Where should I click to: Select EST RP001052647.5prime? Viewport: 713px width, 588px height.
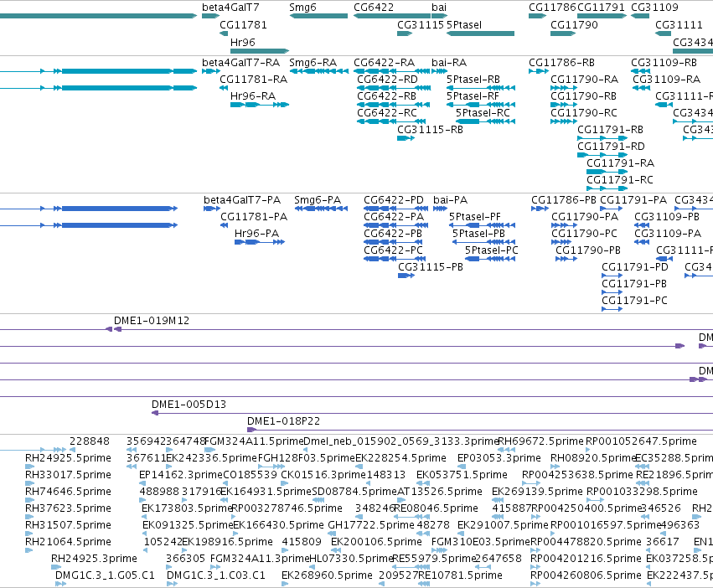pyautogui.click(x=641, y=441)
